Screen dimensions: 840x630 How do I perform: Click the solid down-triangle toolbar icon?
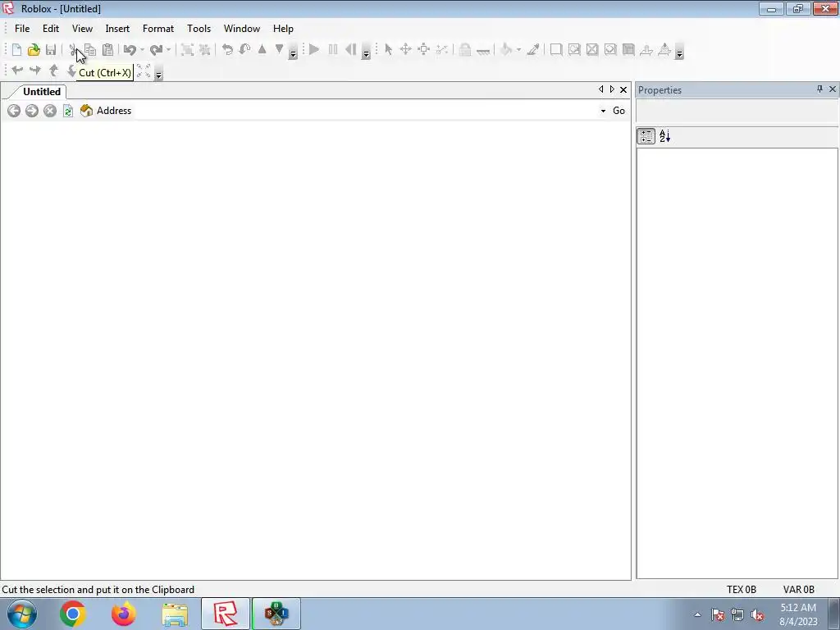click(x=279, y=49)
